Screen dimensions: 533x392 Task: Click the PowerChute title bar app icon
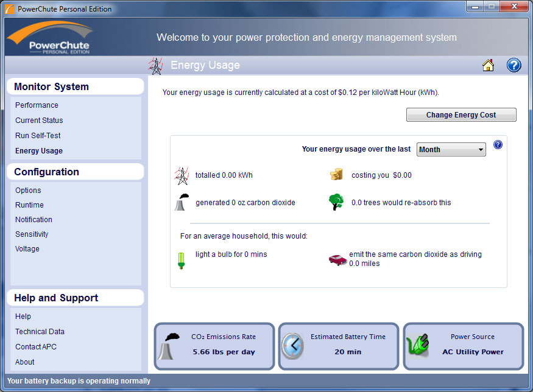click(x=10, y=9)
